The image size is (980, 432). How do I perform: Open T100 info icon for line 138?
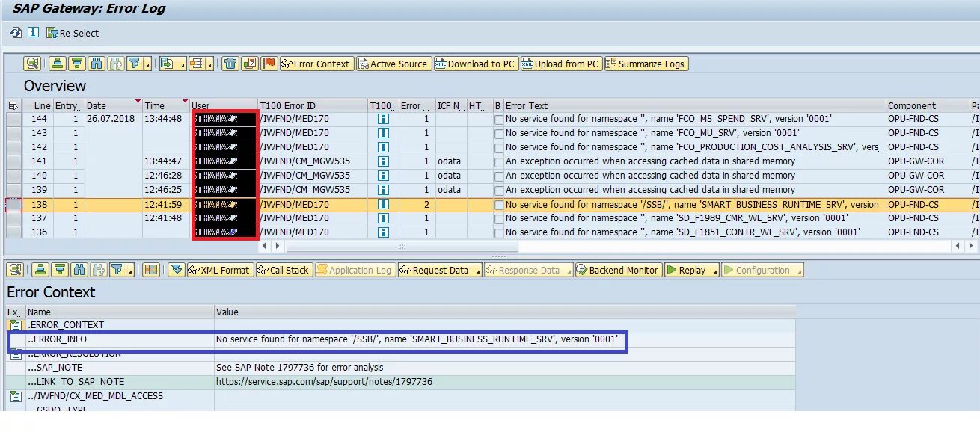point(383,204)
